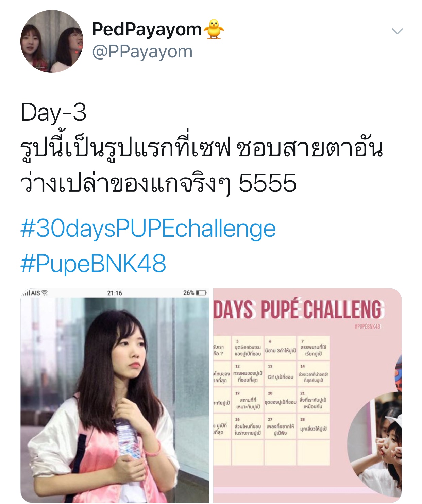The width and height of the screenshot is (422, 504).
Task: Click the PedPayayom display name
Action: [x=147, y=29]
